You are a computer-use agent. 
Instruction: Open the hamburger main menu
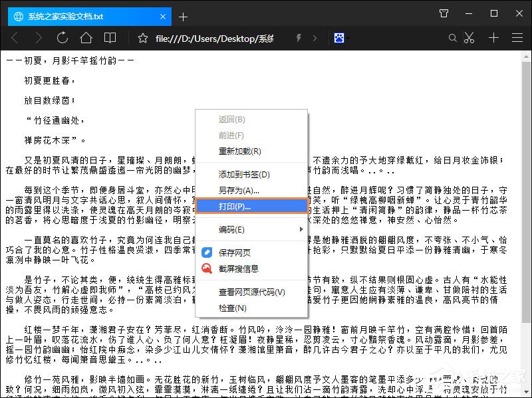[x=517, y=38]
